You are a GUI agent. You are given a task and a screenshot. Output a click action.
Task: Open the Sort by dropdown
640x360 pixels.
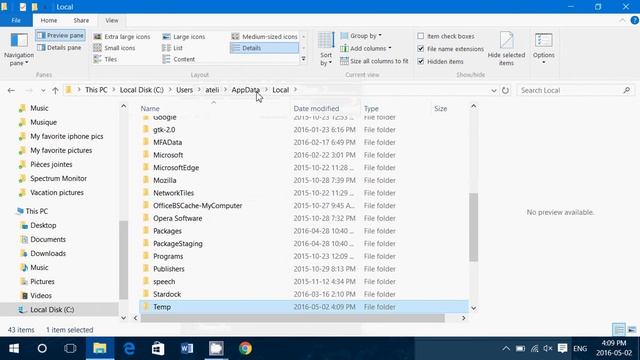326,49
